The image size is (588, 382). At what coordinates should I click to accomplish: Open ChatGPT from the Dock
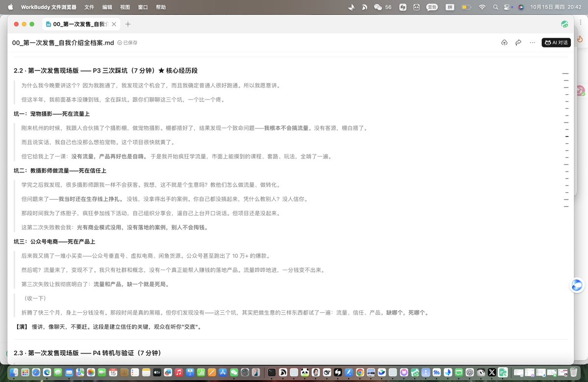click(x=470, y=372)
